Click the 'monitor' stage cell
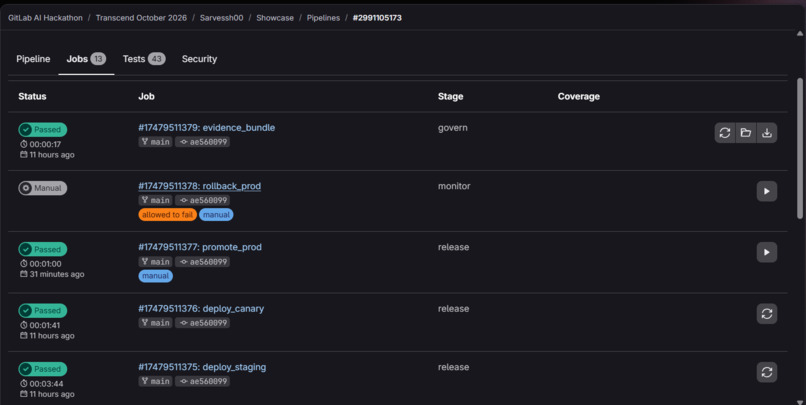The image size is (806, 405). [454, 186]
